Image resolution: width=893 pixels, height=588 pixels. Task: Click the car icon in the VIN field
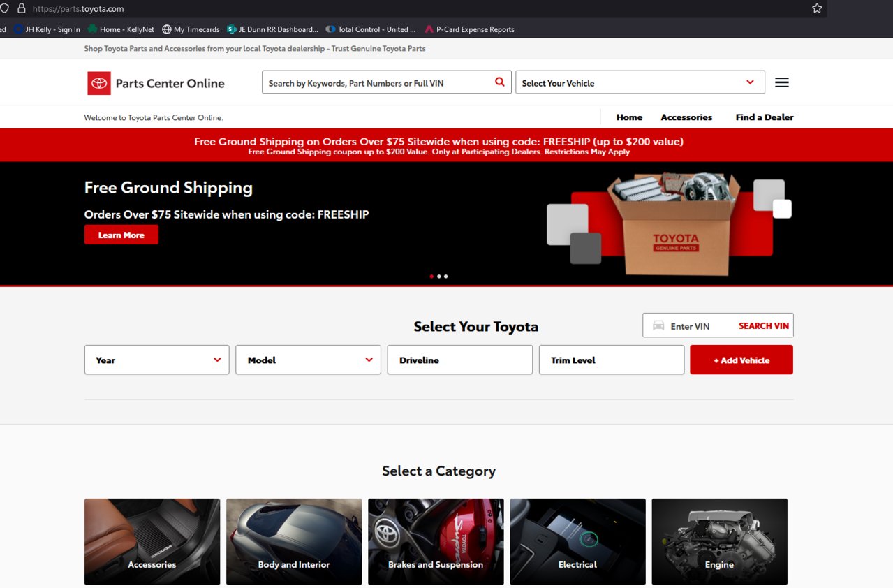pyautogui.click(x=658, y=325)
